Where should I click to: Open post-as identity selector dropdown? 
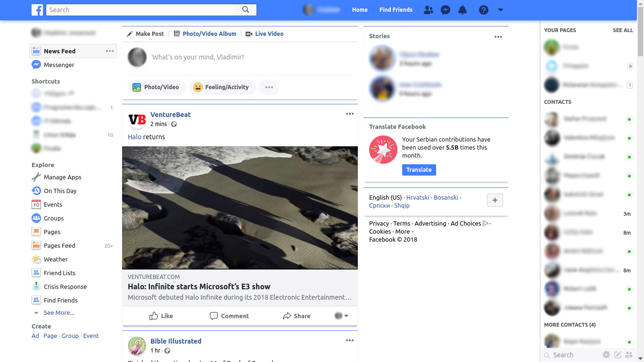click(x=341, y=316)
